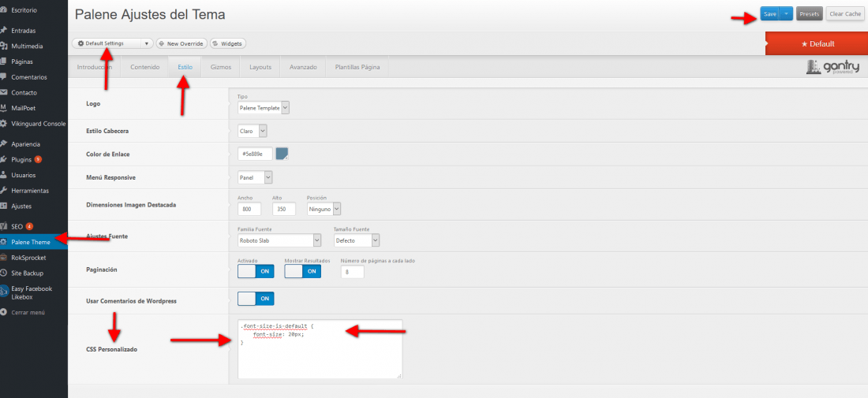Click the SEO notification count badge

pos(29,226)
